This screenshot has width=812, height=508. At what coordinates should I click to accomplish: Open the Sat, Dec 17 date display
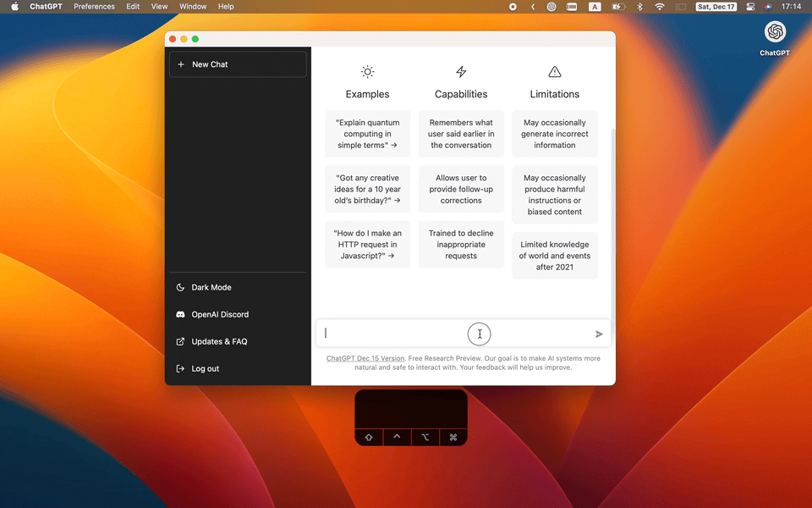coord(716,6)
